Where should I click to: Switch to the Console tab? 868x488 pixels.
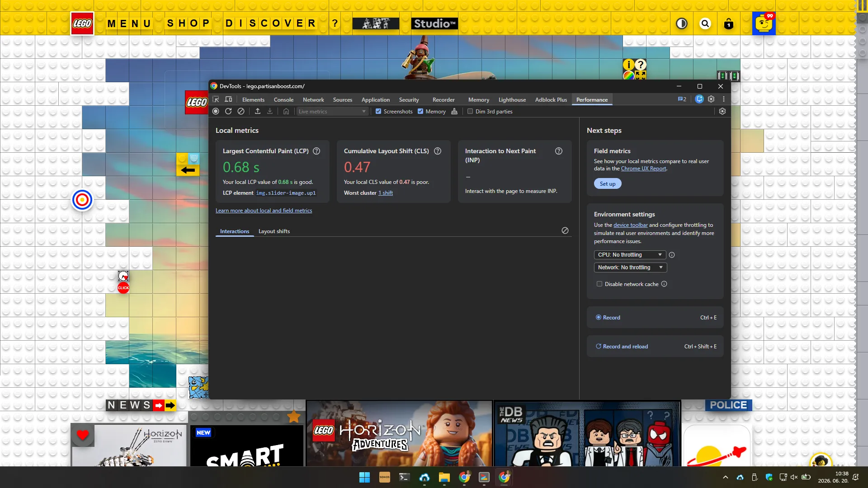coord(283,99)
